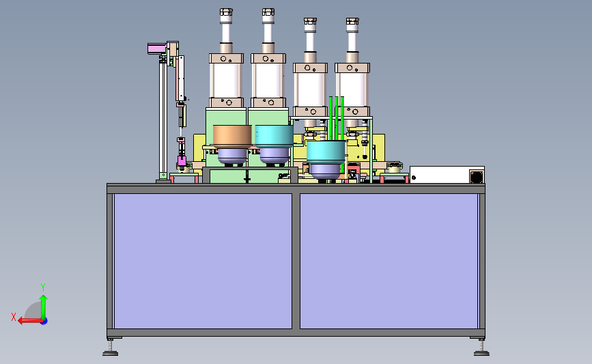Click the Y axis label
This screenshot has width=592, height=364.
tap(43, 288)
